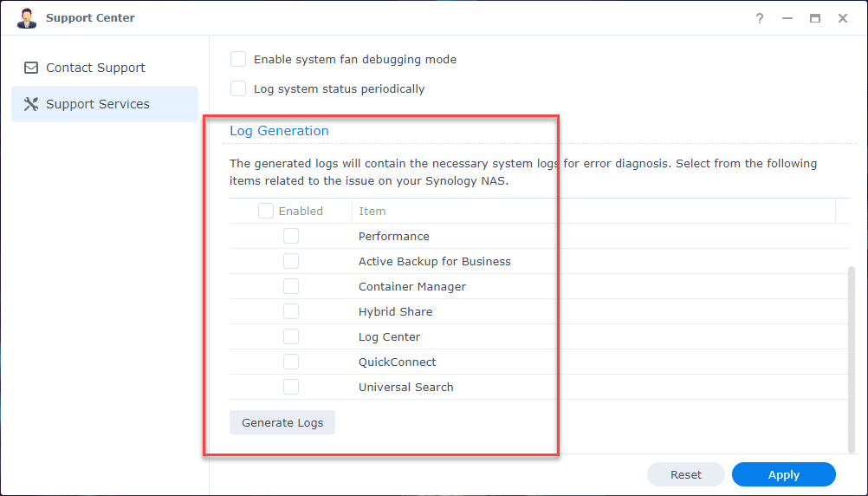
Task: Open the Contact Support tab
Action: 95,68
